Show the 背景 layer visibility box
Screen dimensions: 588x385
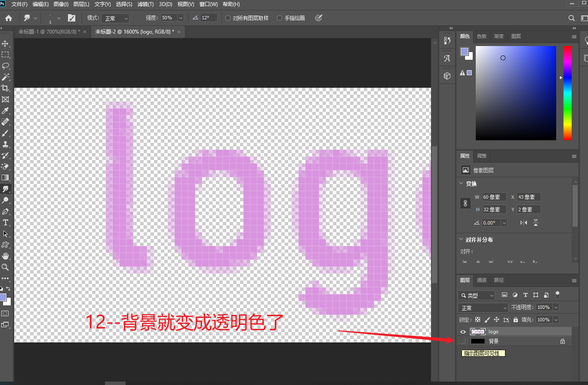coord(463,341)
